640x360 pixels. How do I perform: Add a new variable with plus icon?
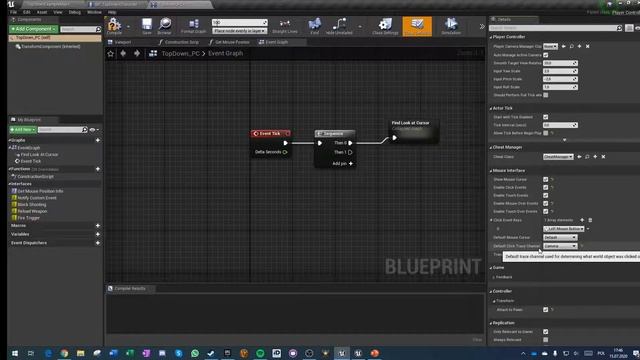(98, 234)
